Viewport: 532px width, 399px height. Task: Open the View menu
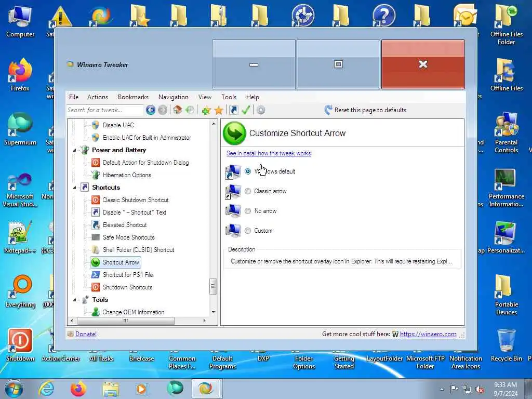tap(205, 97)
